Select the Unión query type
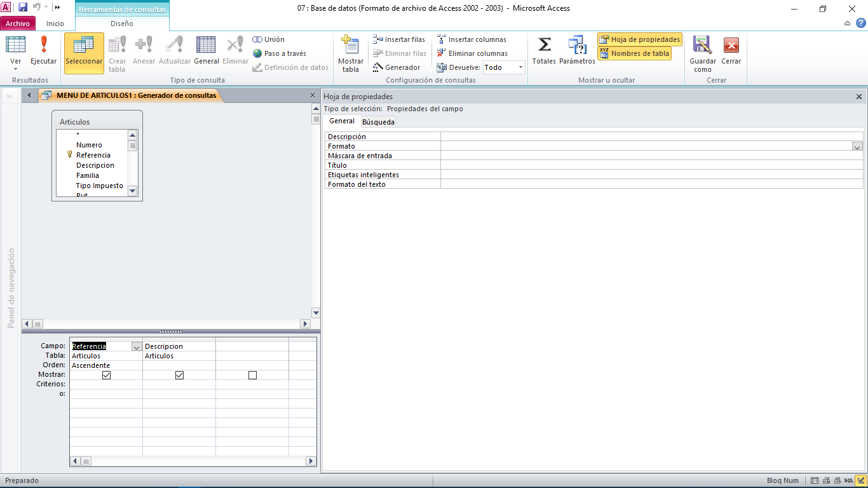Viewport: 868px width, 488px height. pos(269,39)
